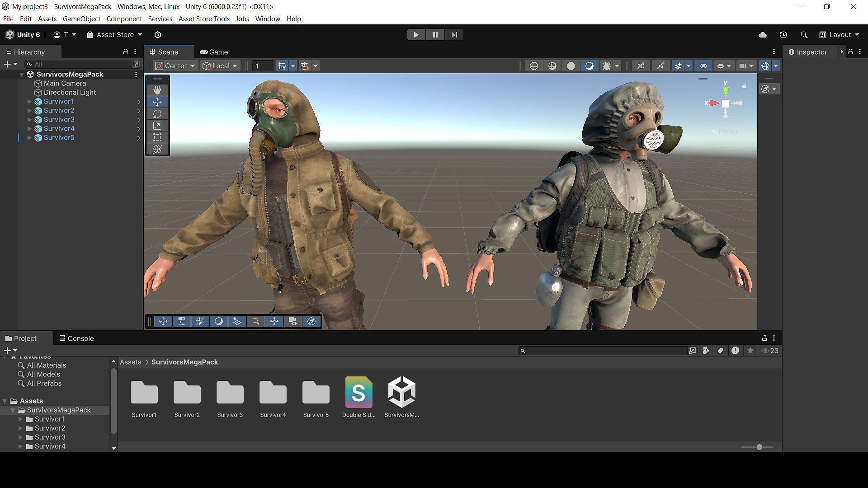The height and width of the screenshot is (488, 868).
Task: Open the package manager settings gear icon
Action: (158, 35)
